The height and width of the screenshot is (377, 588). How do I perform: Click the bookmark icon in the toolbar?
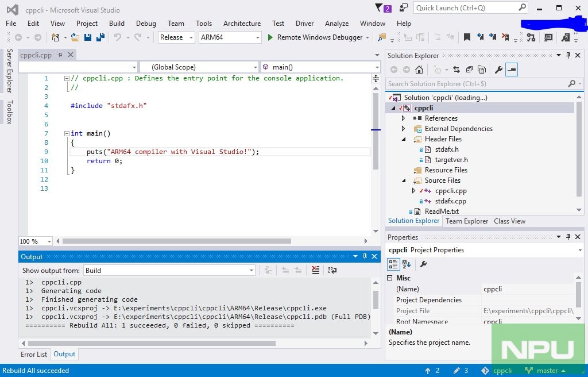pos(467,37)
